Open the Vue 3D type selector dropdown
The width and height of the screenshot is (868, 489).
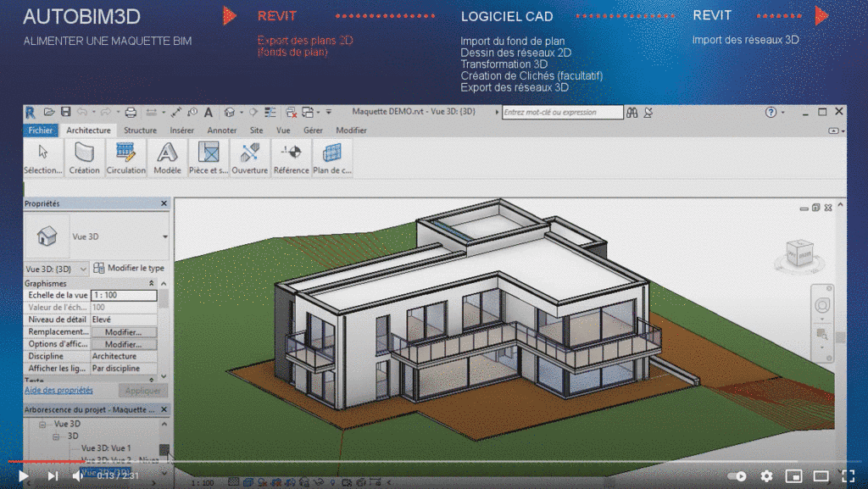pos(165,236)
